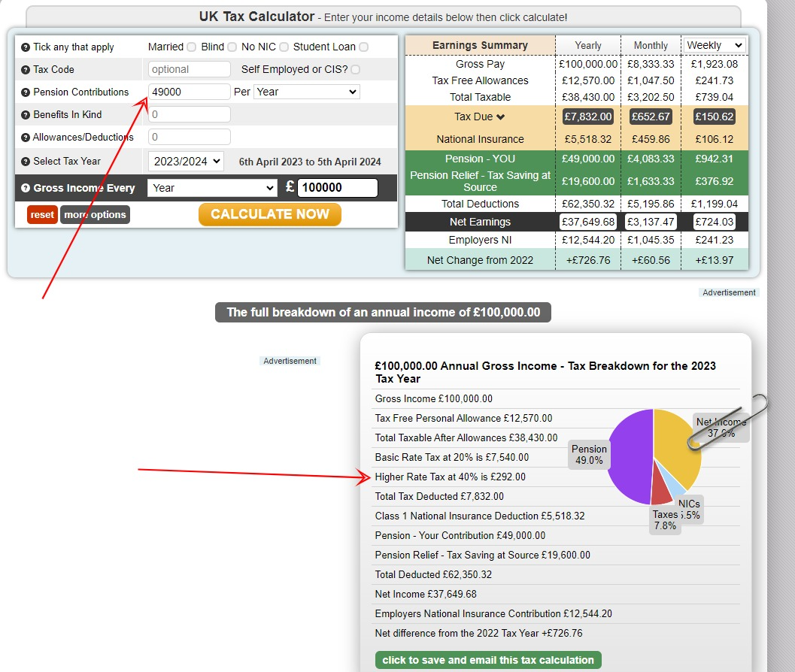The width and height of the screenshot is (795, 672).
Task: Click the red reset button
Action: [42, 215]
